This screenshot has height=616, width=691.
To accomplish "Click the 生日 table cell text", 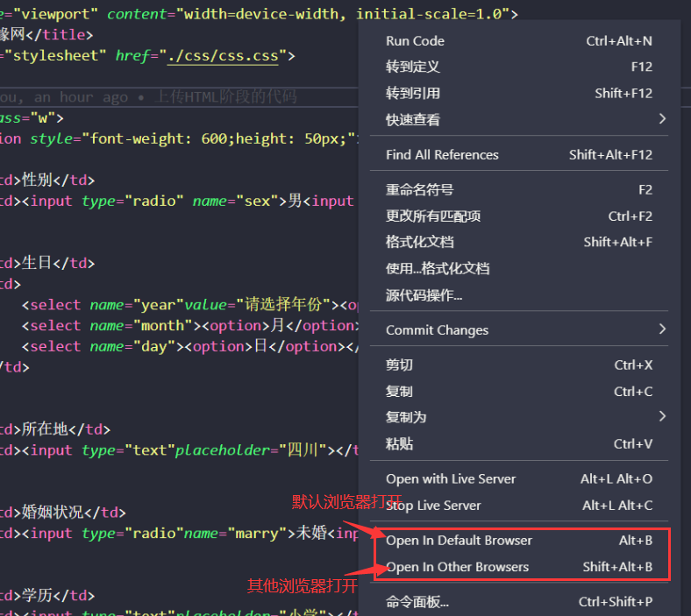I will pyautogui.click(x=38, y=263).
